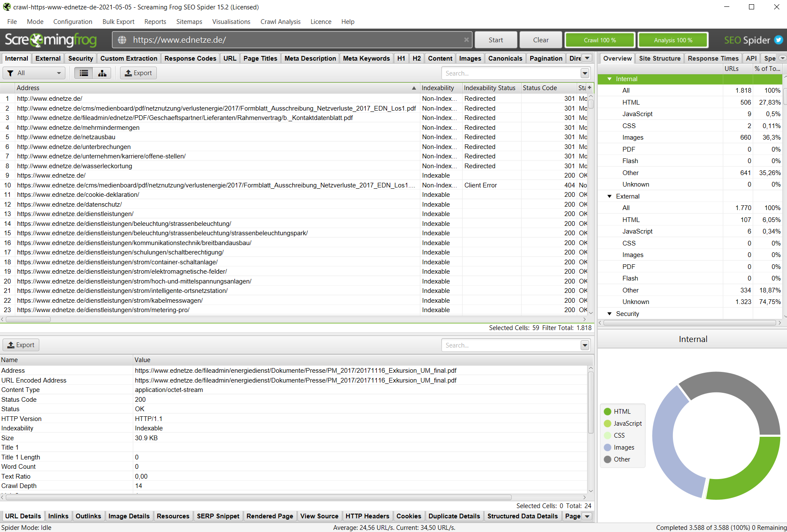Click the HTML legend color swatch

[608, 412]
